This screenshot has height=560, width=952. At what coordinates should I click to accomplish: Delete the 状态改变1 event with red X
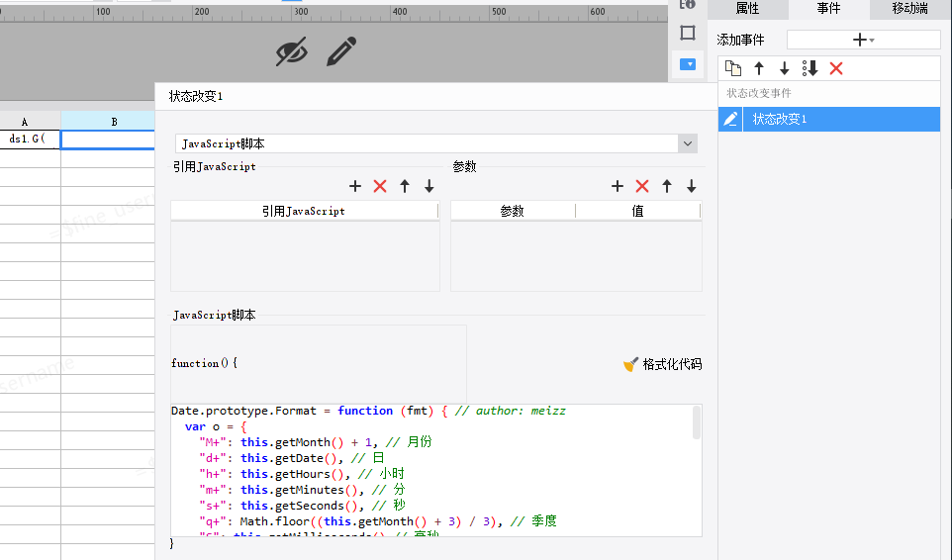tap(836, 68)
